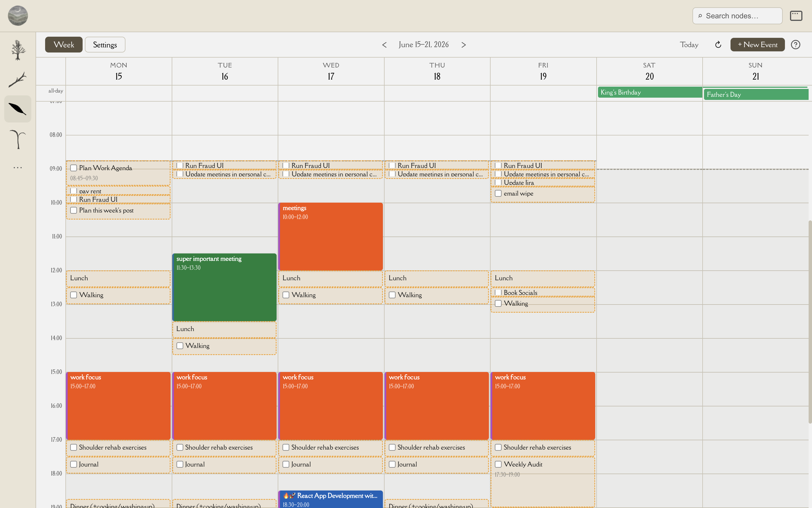The width and height of the screenshot is (812, 508).
Task: Open Monday's work focus block
Action: [x=118, y=406]
